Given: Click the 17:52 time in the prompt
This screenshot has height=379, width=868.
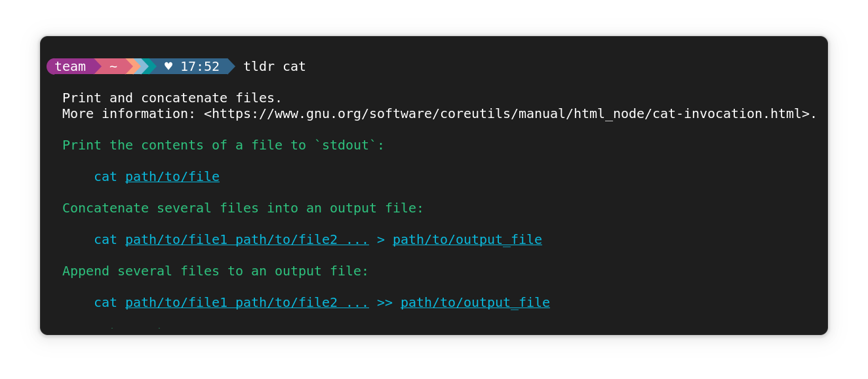Looking at the screenshot, I should pyautogui.click(x=200, y=66).
